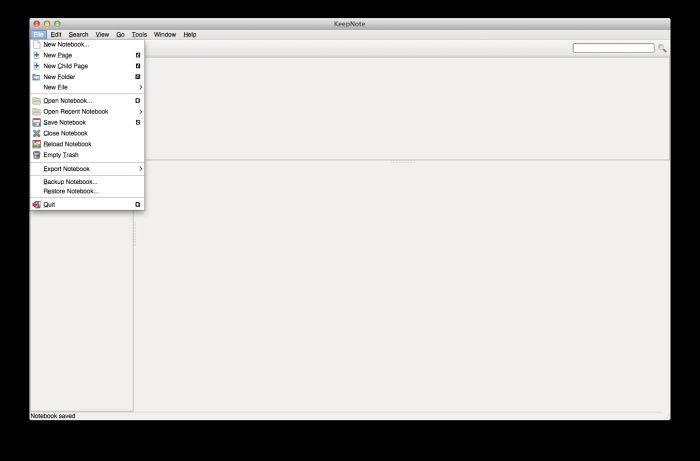Choose Open Notebook... menu entry
Screen dimensions: 700x461
(87, 101)
